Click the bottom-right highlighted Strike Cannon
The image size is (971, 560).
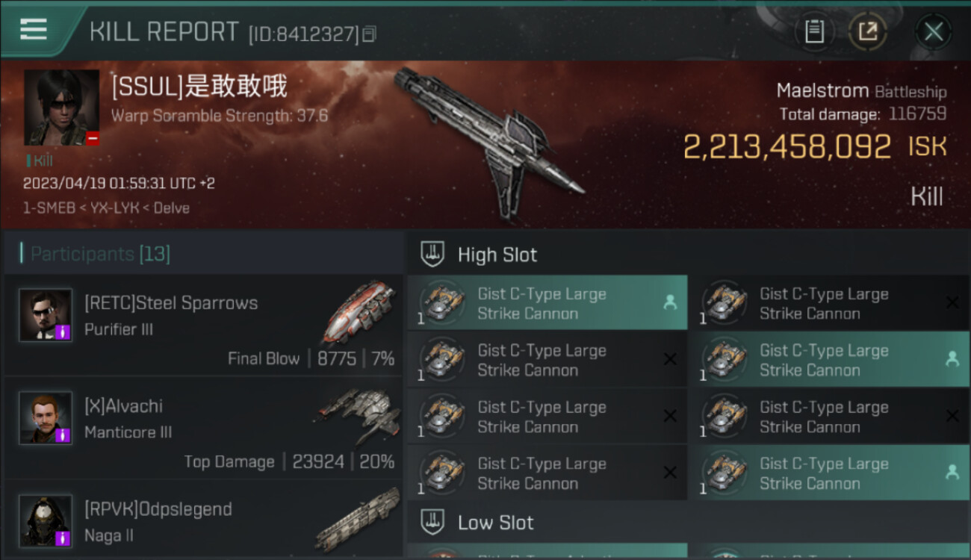tap(830, 473)
